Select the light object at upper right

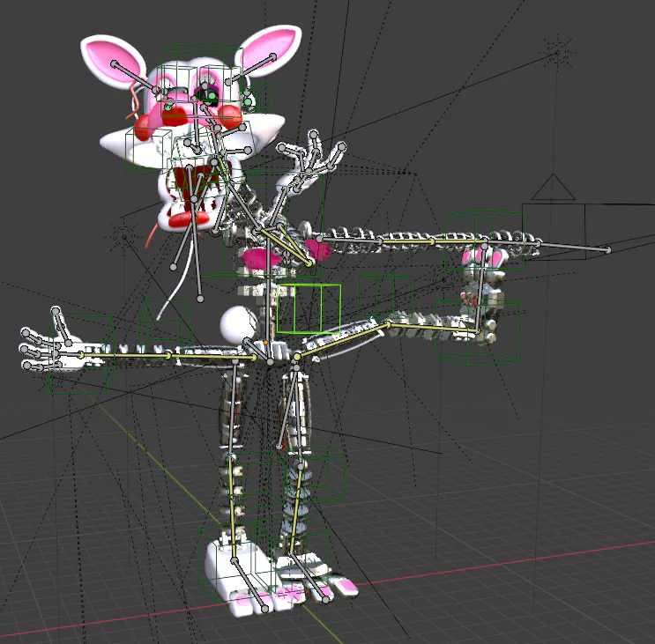(557, 53)
